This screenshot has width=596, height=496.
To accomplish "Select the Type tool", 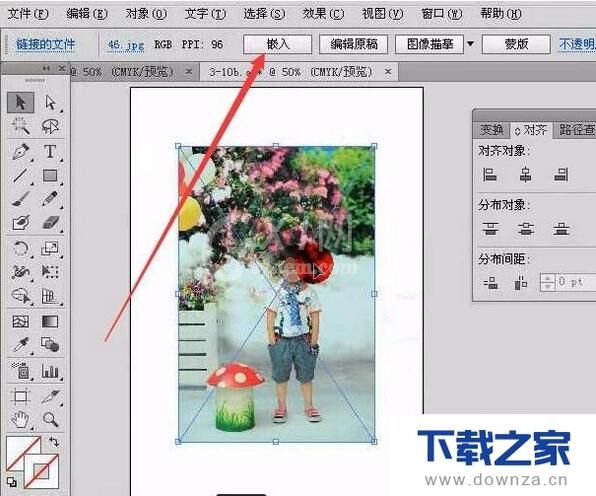I will [50, 151].
